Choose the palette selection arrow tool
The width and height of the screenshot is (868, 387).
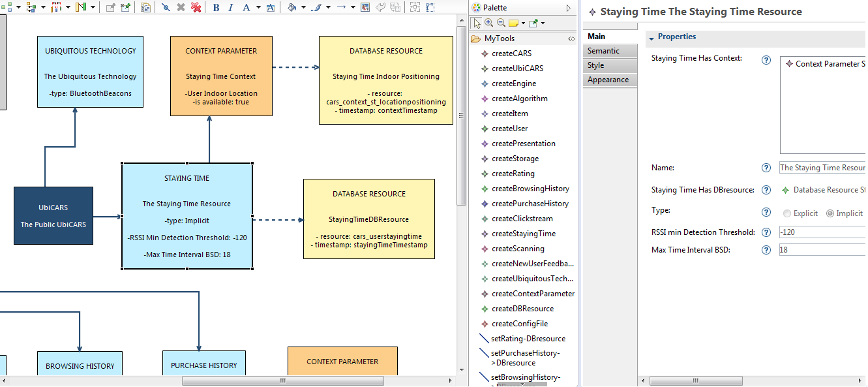click(477, 23)
